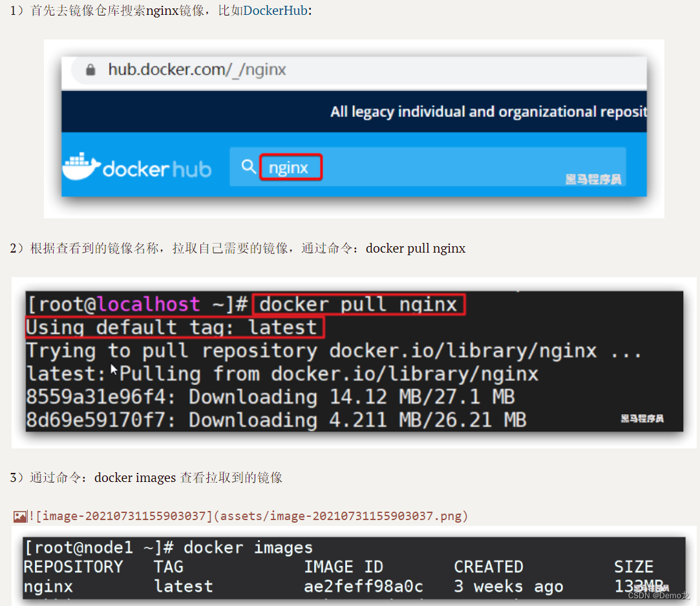Screen dimensions: 700x606
Task: Click the hub.docker.com/_/nginx URL text
Action: (197, 70)
